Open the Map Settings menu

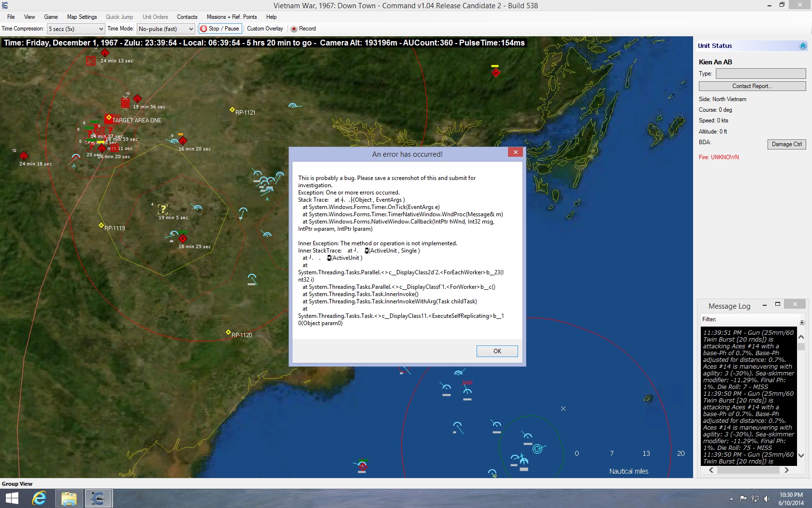[82, 17]
